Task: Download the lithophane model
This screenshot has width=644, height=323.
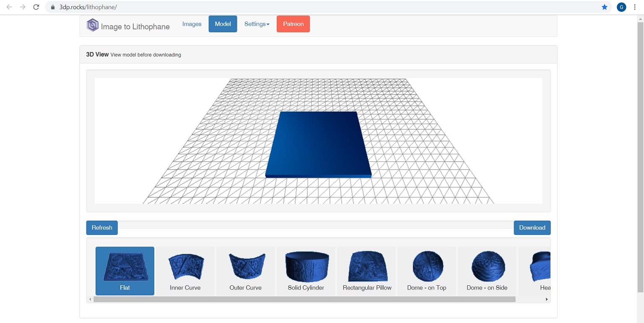Action: coord(532,228)
